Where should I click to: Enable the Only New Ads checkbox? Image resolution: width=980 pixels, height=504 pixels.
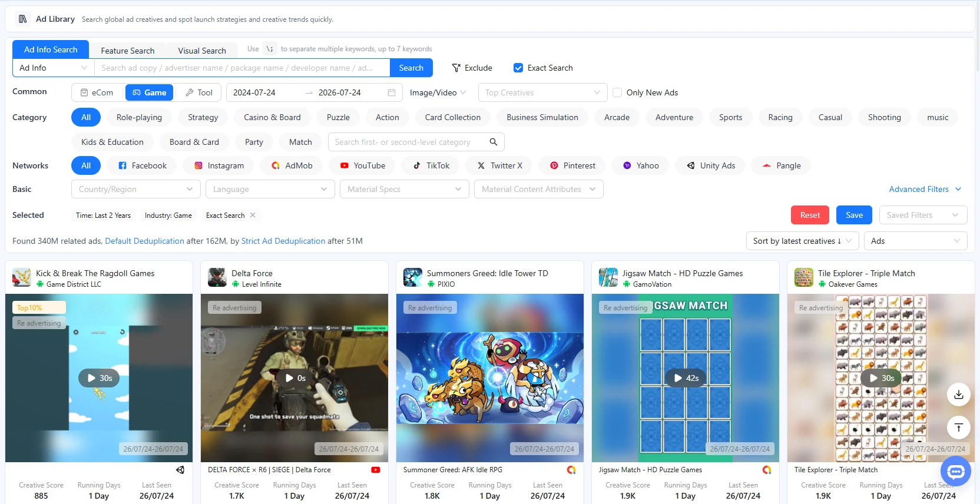tap(617, 92)
